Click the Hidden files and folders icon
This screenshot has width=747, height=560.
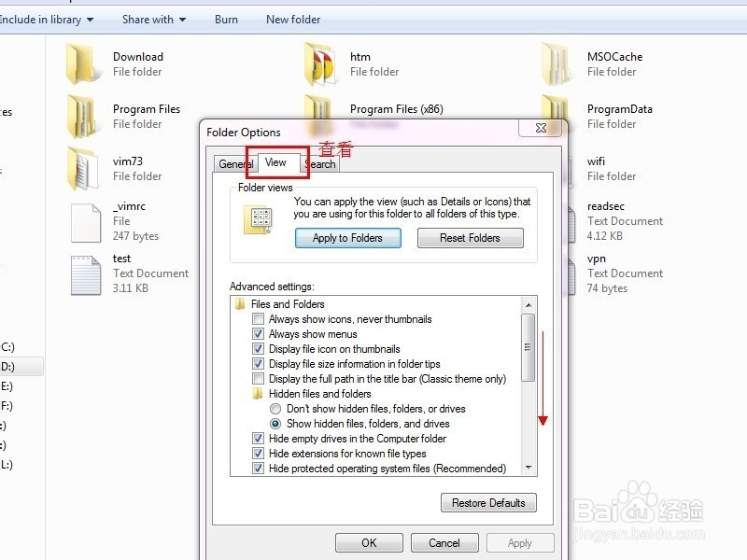coord(258,394)
